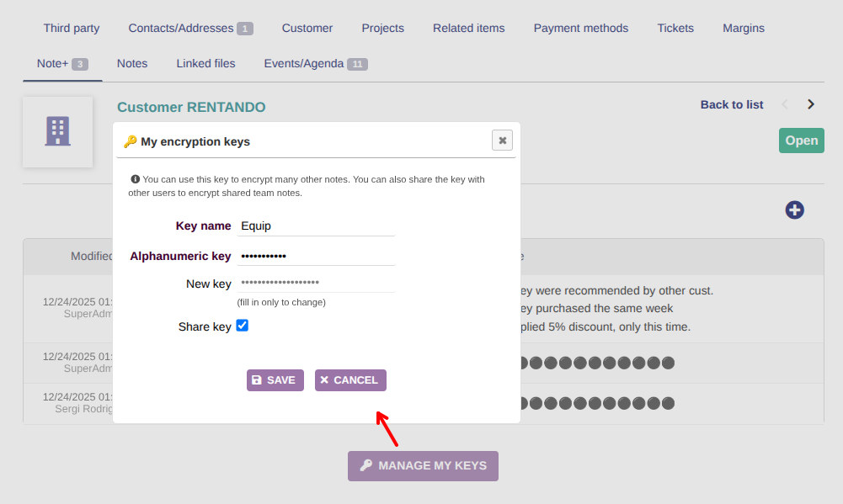The height and width of the screenshot is (504, 843).
Task: Go to next record with right chevron
Action: [811, 104]
